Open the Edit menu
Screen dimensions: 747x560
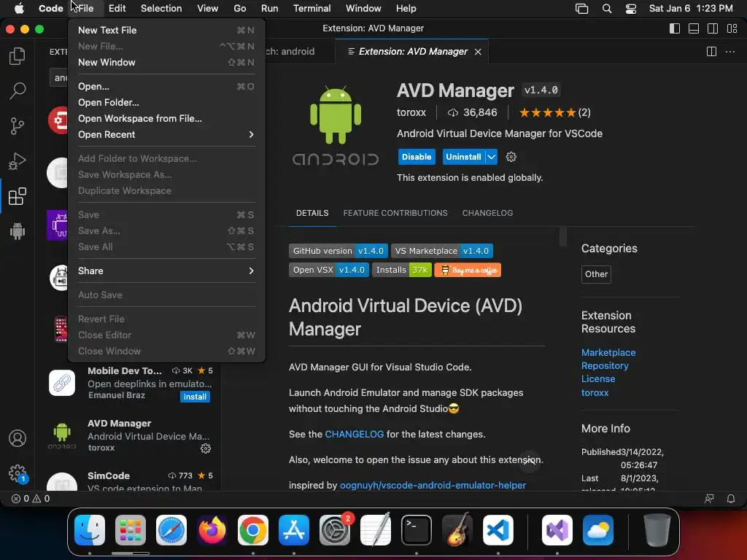[x=117, y=9]
